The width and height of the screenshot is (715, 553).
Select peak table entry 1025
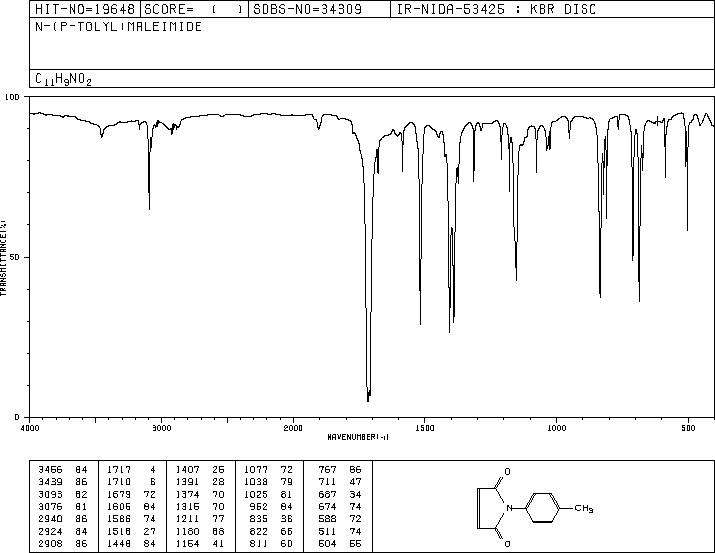256,494
